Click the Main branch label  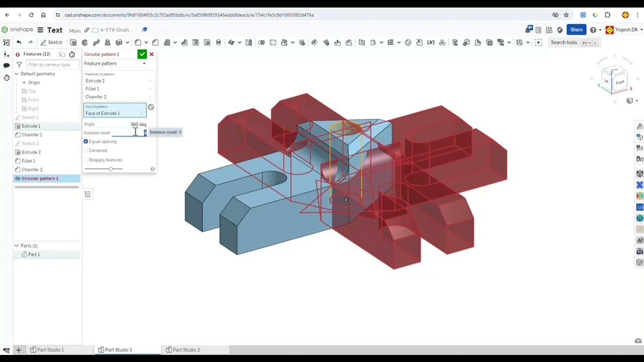[x=75, y=31]
